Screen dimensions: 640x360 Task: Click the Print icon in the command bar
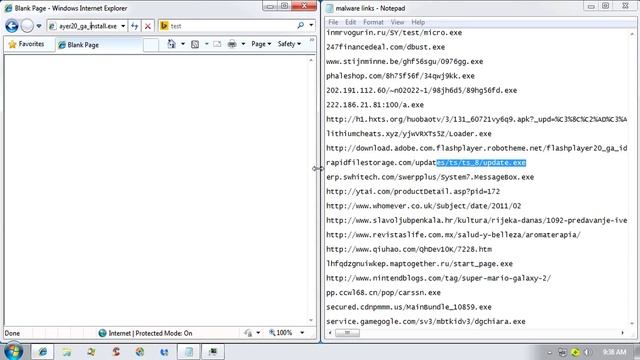pos(232,44)
